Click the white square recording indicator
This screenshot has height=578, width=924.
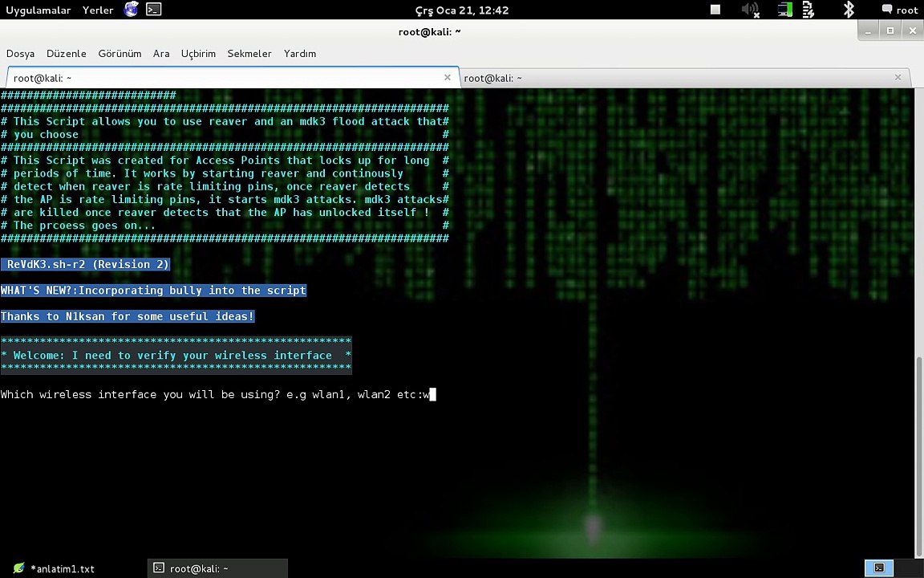(x=715, y=10)
